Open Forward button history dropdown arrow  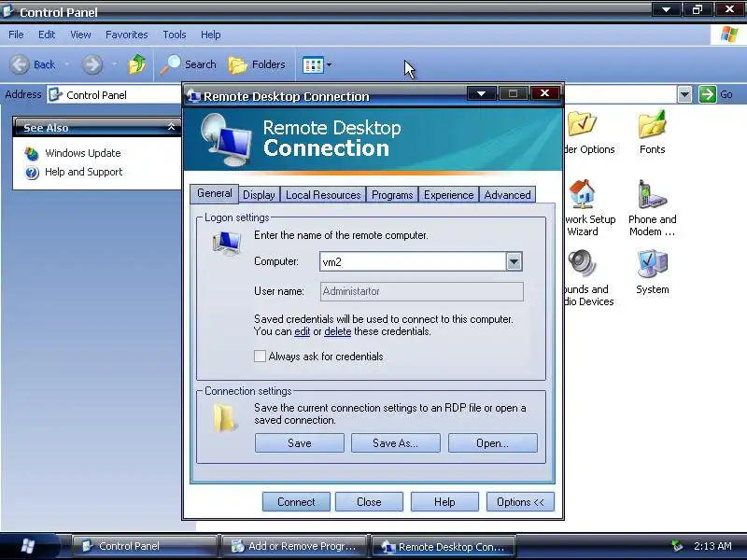pyautogui.click(x=114, y=64)
